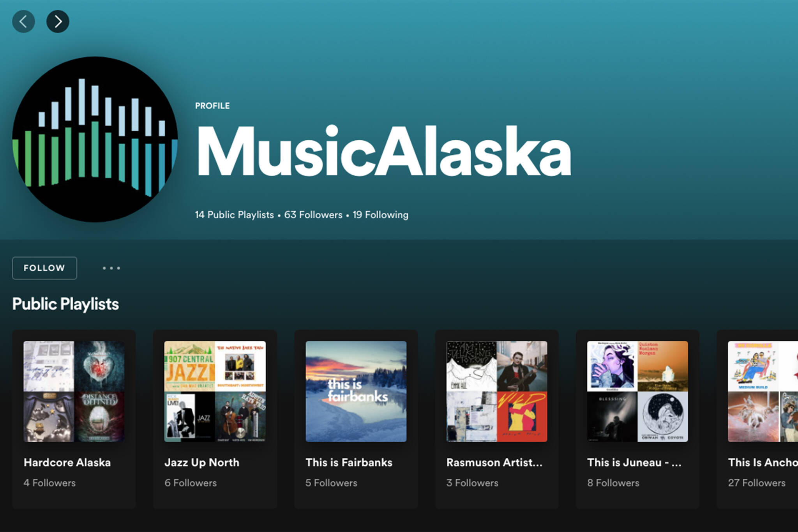Open the Hardcore Alaska playlist cover
Viewport: 798px width, 532px height.
point(74,392)
